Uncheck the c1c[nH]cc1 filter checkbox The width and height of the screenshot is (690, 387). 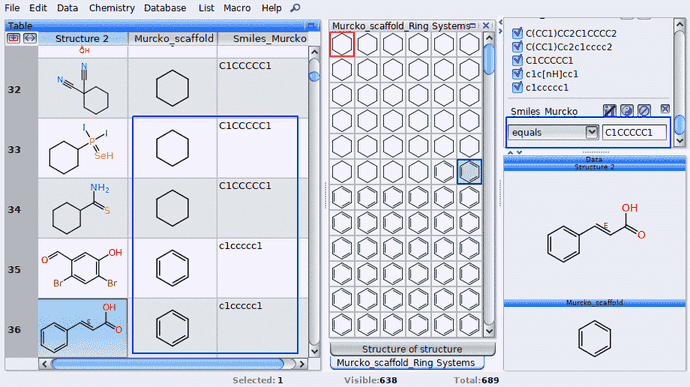[x=518, y=74]
